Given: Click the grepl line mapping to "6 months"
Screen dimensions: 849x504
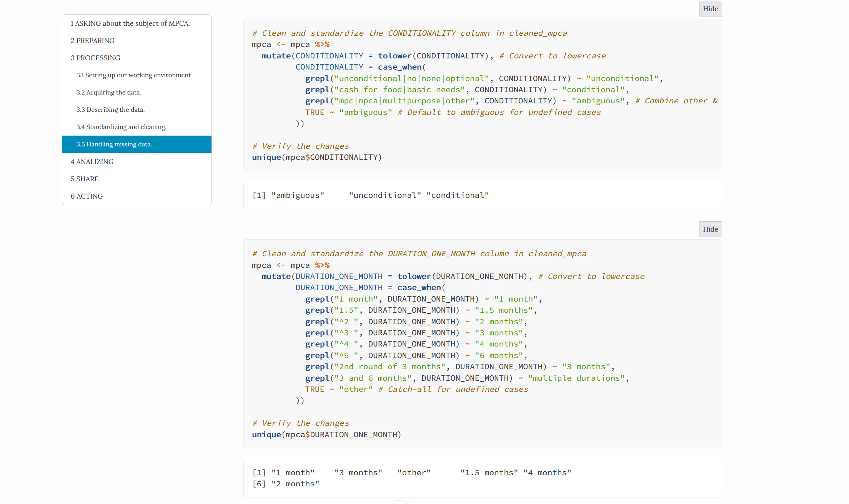Looking at the screenshot, I should 416,356.
